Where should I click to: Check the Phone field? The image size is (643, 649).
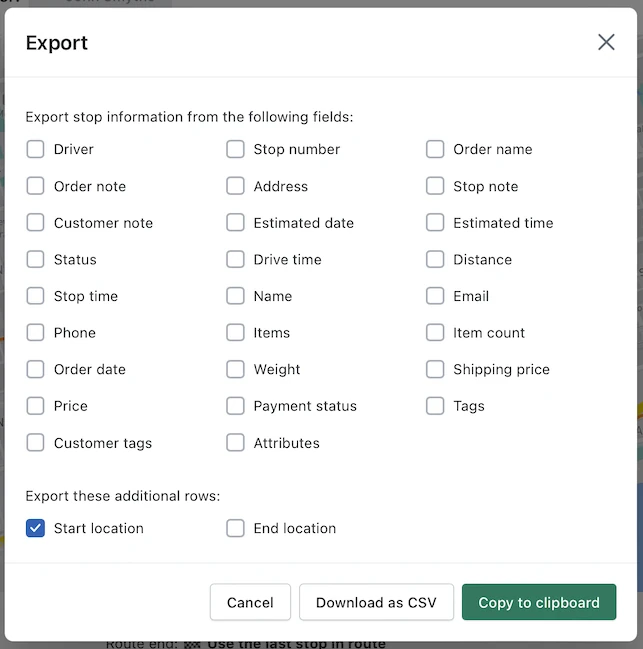click(x=35, y=332)
